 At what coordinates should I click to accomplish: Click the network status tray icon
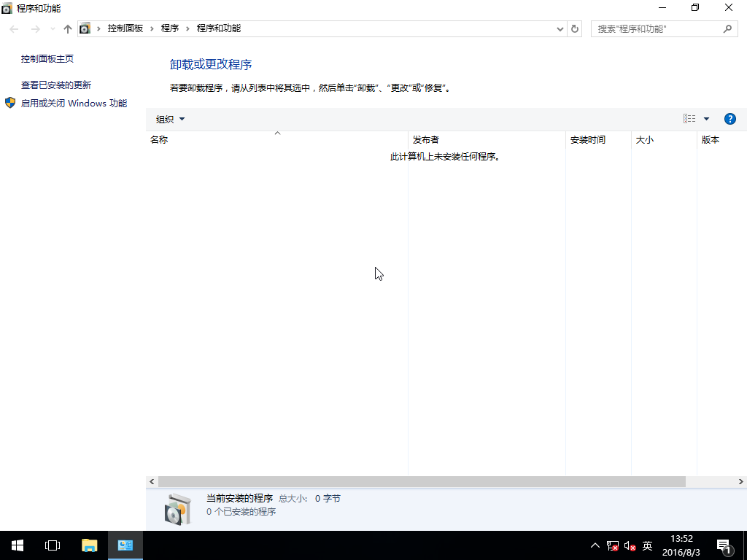click(x=613, y=545)
